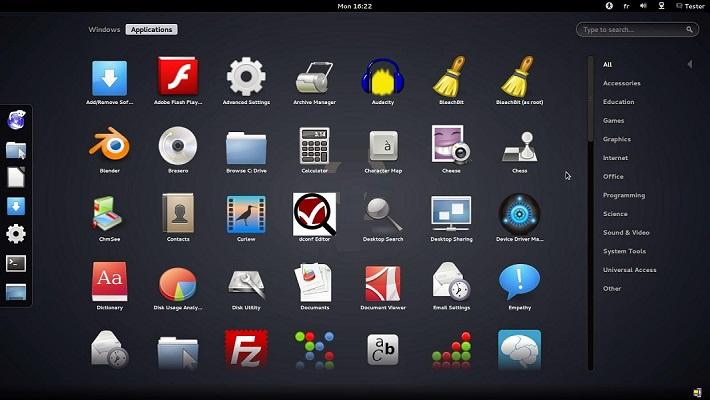The width and height of the screenshot is (710, 400).
Task: Open Add/Remove Software app in the grid
Action: 110,78
